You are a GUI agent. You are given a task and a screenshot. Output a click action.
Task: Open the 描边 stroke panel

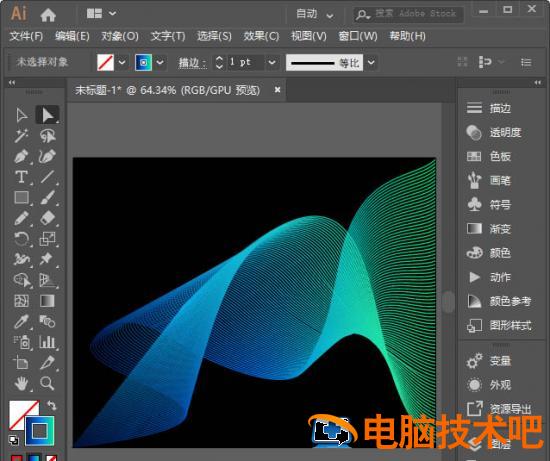[x=488, y=108]
